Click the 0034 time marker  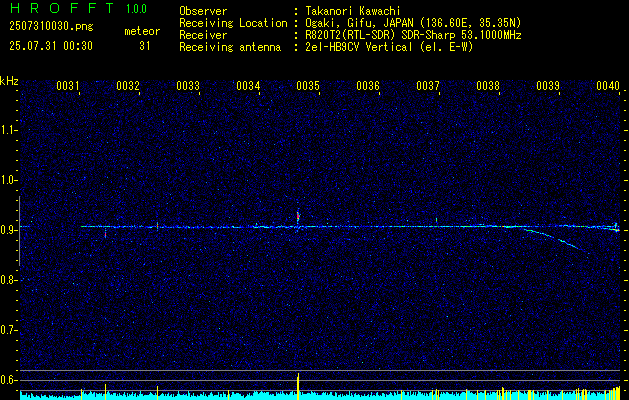248,85
